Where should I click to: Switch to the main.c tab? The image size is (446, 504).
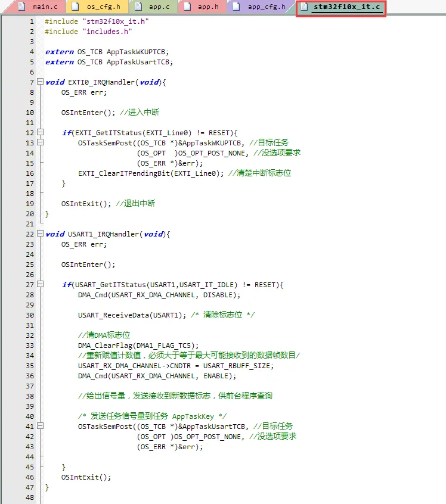tap(45, 7)
